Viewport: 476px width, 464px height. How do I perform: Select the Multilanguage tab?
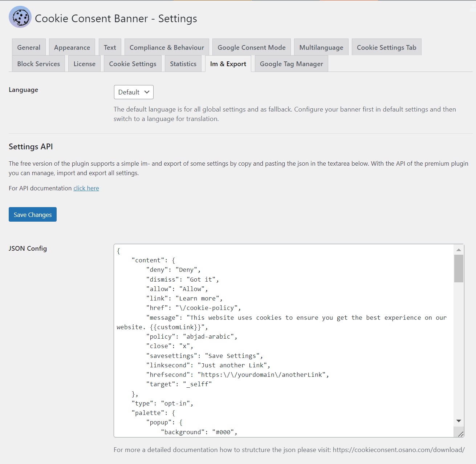321,47
